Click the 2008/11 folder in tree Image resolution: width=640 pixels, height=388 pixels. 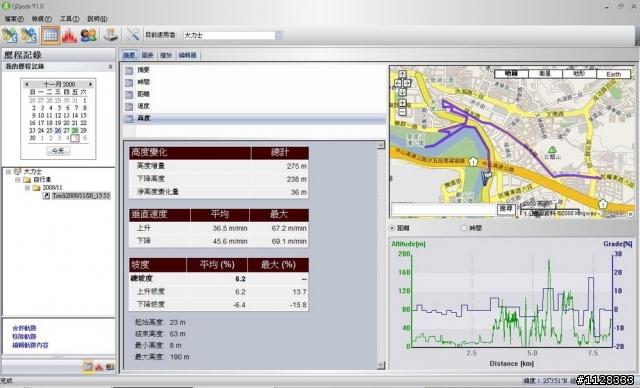click(x=52, y=188)
